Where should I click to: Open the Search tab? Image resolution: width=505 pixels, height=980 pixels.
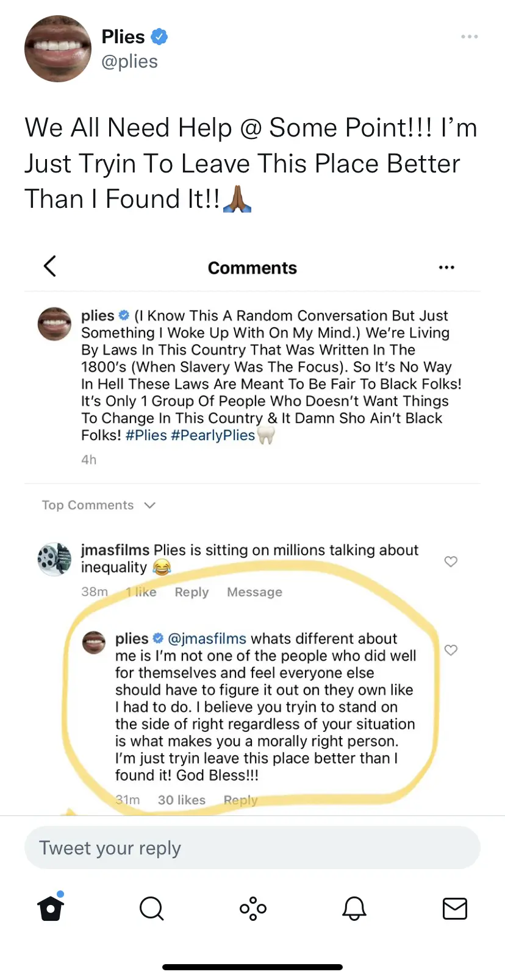tap(151, 909)
